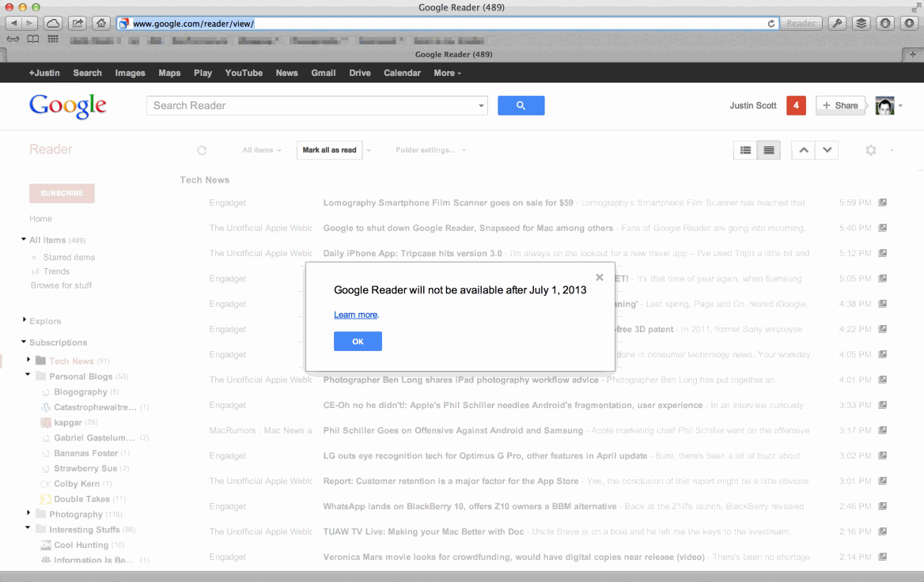Go to next item arrow
924x582 pixels.
827,150
